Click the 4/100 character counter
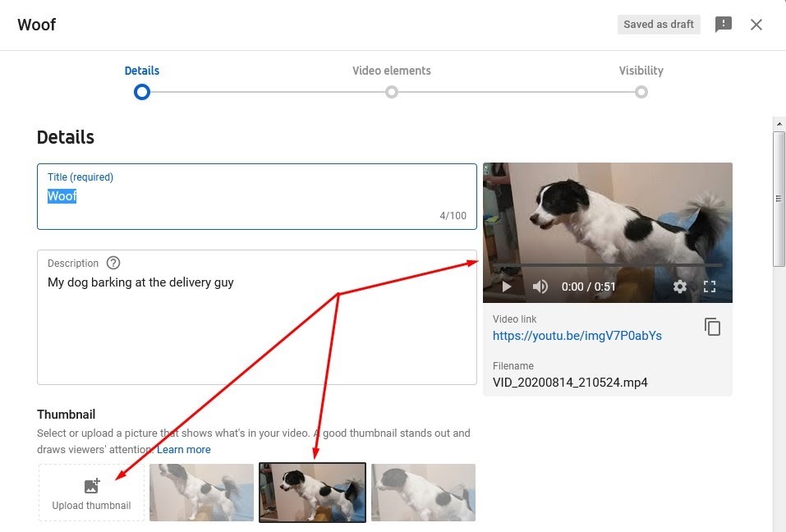Image resolution: width=786 pixels, height=532 pixels. tap(453, 215)
